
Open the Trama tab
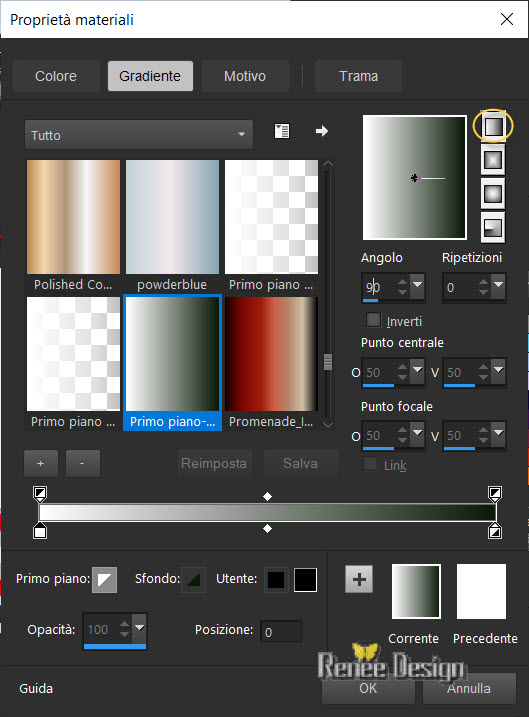(x=358, y=76)
